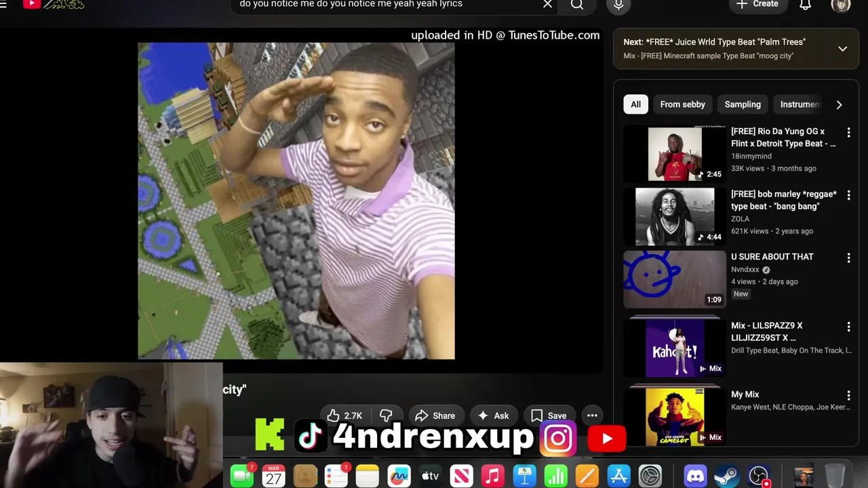
Task: Select the All filter chip
Action: coord(635,104)
